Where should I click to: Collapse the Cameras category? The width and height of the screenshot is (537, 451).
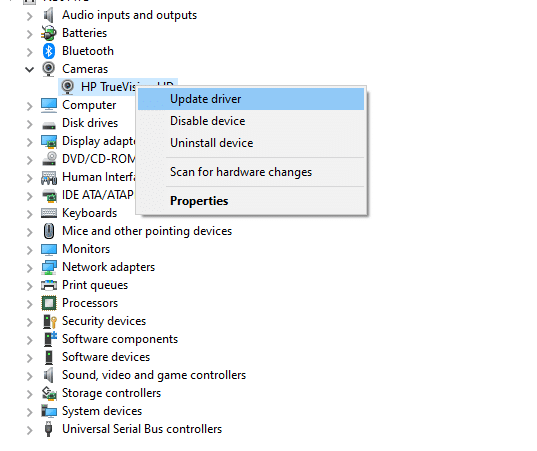(30, 70)
